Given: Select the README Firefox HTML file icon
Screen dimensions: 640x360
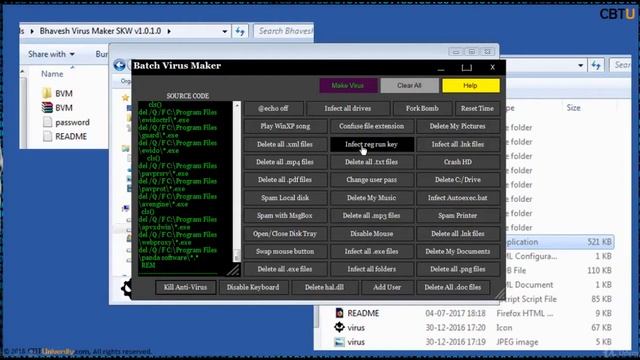Looking at the screenshot, I should (x=340, y=313).
